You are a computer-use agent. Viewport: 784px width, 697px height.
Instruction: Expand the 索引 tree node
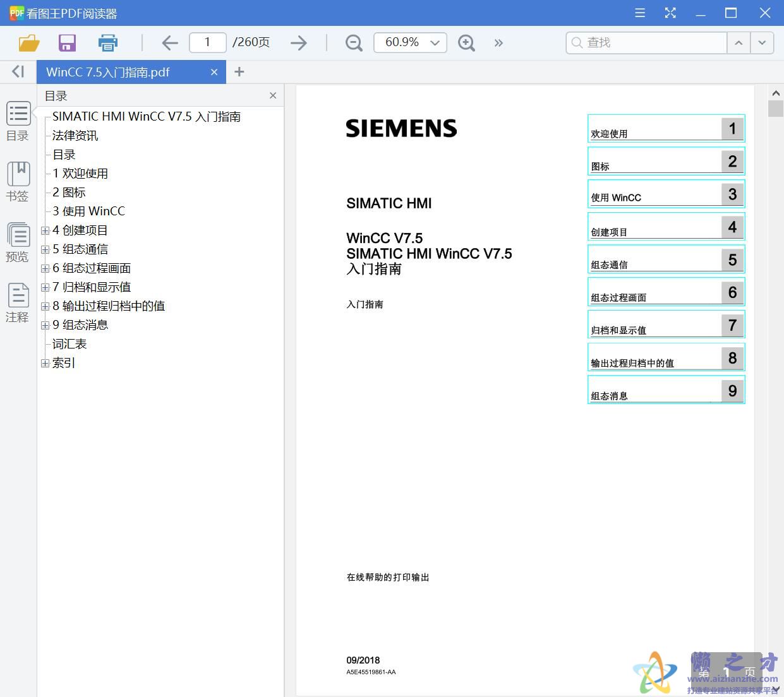[45, 363]
